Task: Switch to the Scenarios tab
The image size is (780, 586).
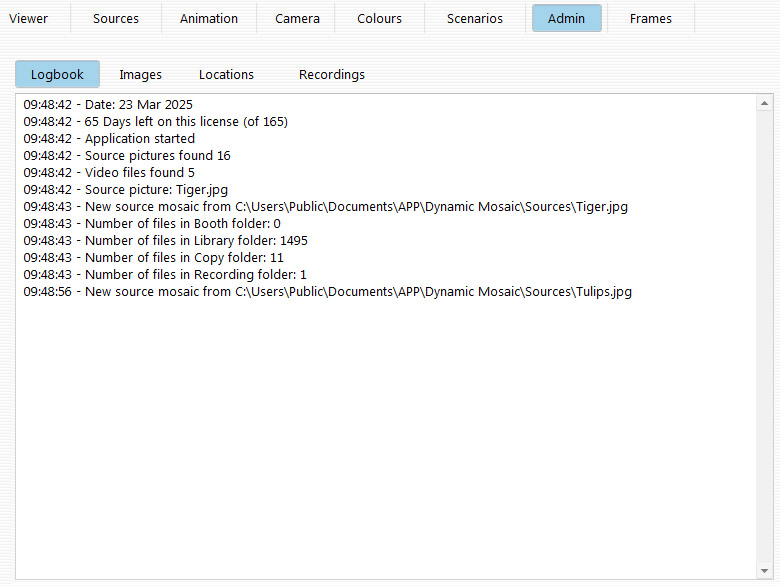Action: 475,18
